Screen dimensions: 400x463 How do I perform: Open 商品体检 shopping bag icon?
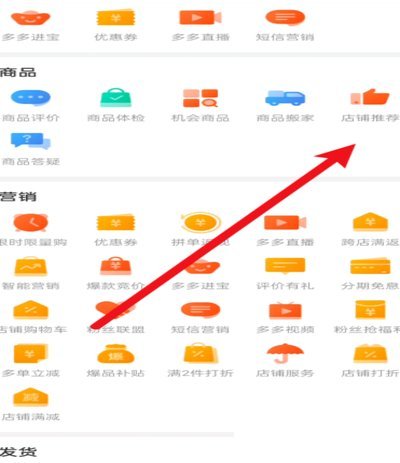pos(116,97)
